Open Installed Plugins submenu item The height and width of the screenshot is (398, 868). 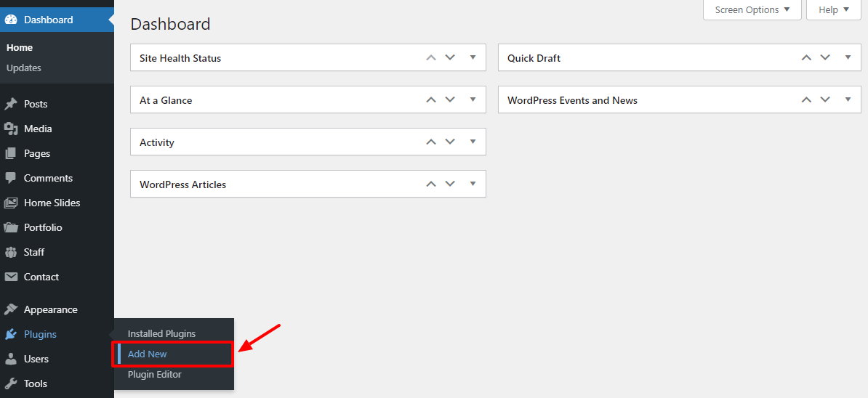161,334
